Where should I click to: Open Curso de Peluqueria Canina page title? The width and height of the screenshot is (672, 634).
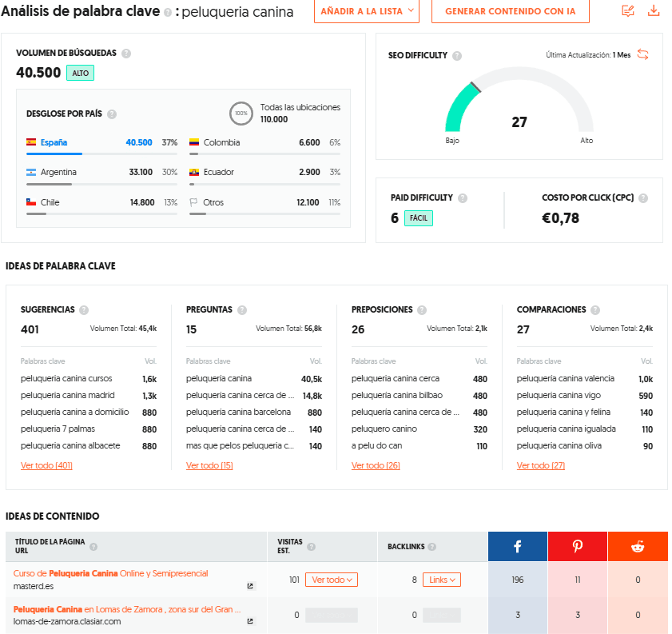pyautogui.click(x=110, y=573)
